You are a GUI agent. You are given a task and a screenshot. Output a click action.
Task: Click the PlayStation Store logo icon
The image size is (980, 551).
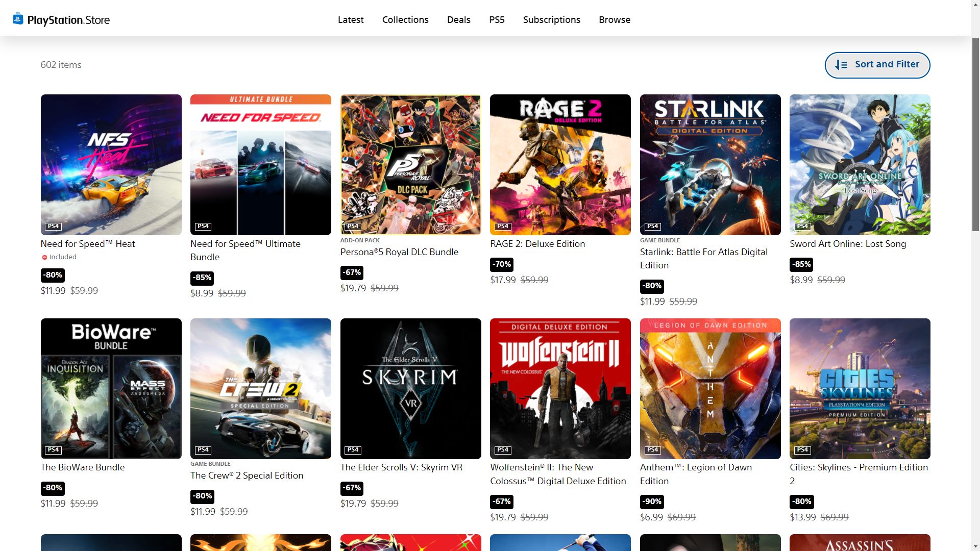[18, 19]
